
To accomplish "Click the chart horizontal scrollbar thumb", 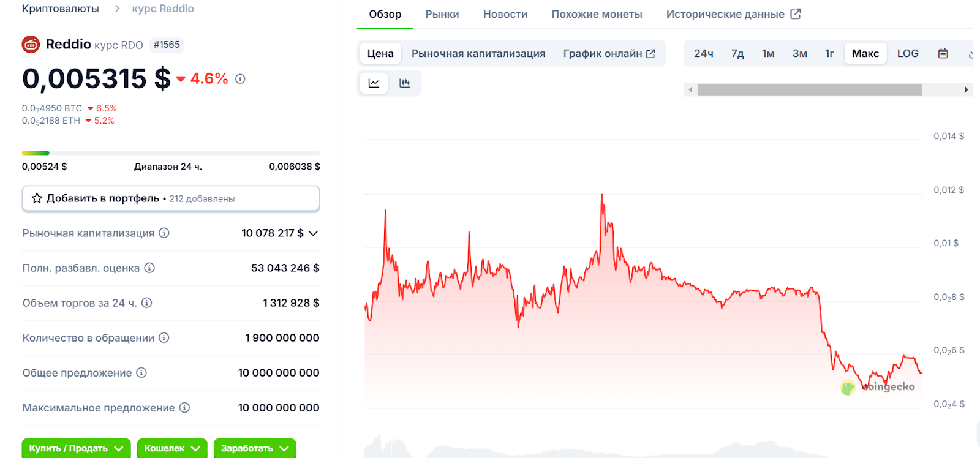I will click(x=810, y=90).
